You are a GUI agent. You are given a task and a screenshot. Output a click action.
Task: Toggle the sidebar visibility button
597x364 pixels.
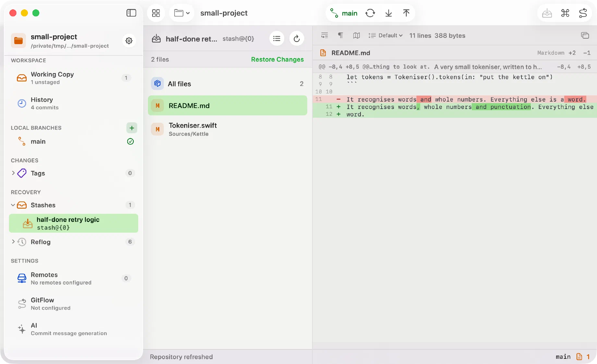(x=131, y=13)
